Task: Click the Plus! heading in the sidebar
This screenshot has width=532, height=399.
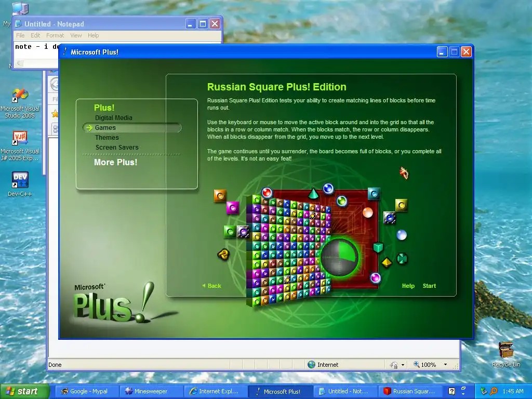Action: [x=104, y=108]
